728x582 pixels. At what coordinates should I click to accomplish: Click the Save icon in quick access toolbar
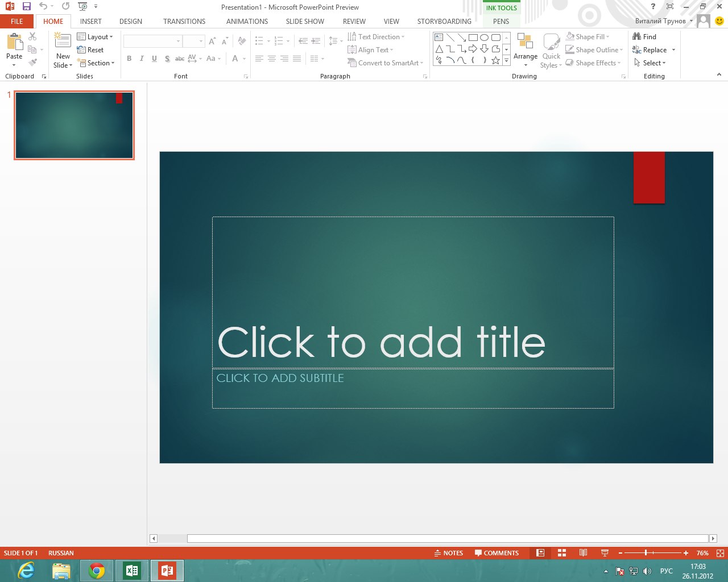(26, 7)
